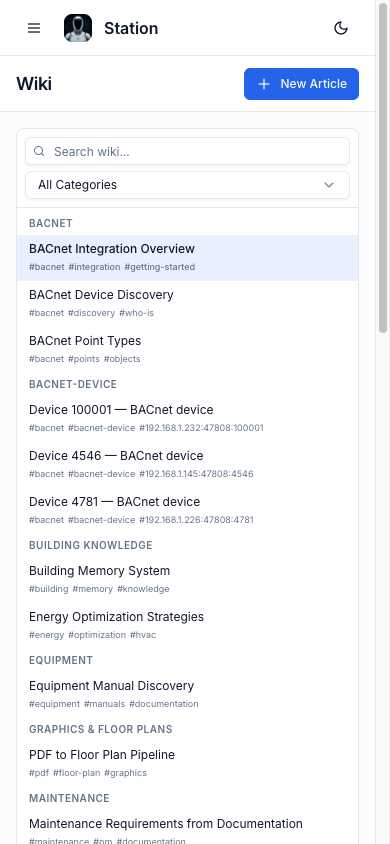The width and height of the screenshot is (390, 844).
Task: Open the hamburger navigation menu
Action: (x=34, y=28)
